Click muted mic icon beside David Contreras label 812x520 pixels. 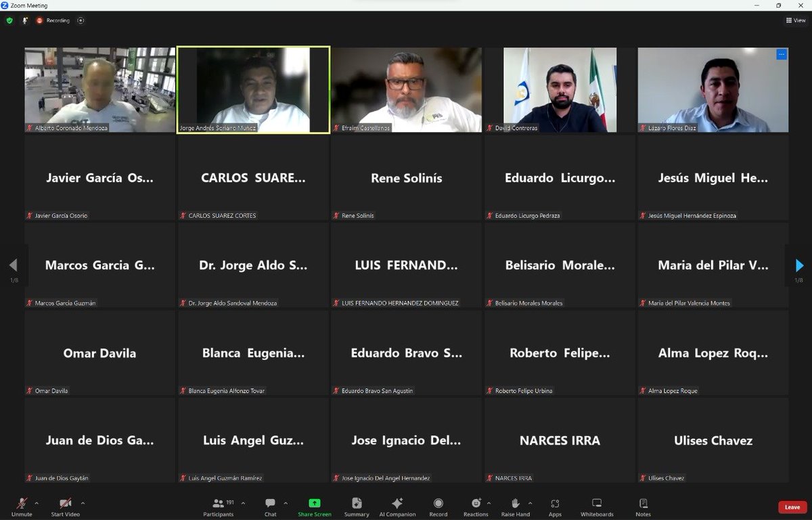tap(490, 127)
